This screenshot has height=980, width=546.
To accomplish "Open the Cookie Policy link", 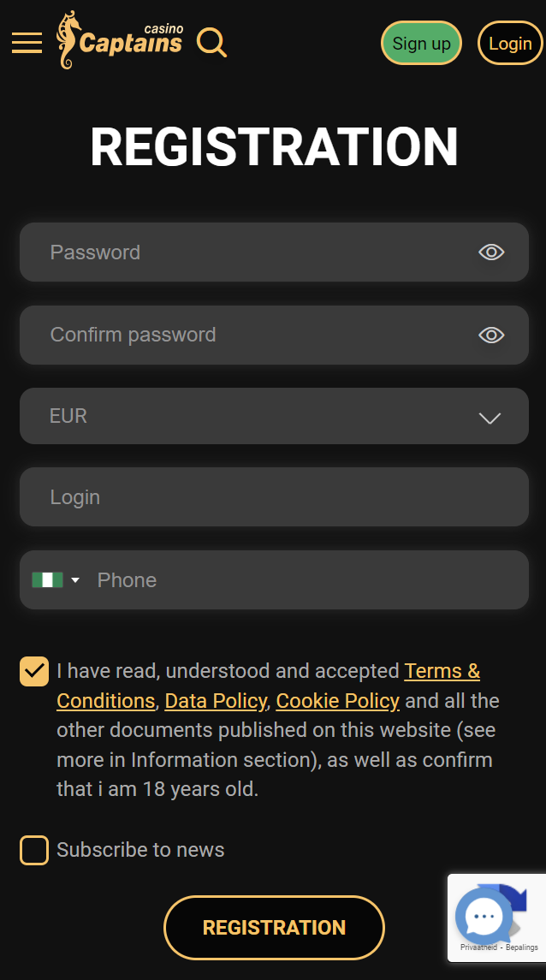I will pos(337,700).
